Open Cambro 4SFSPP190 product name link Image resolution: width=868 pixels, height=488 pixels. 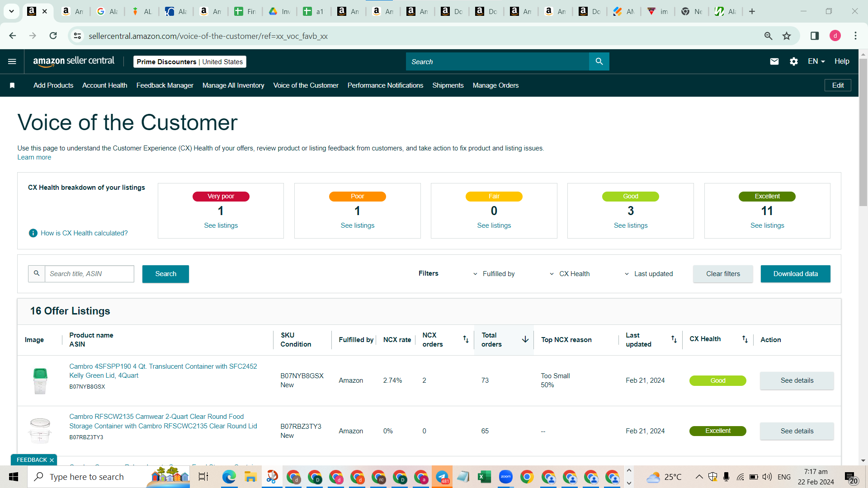163,371
